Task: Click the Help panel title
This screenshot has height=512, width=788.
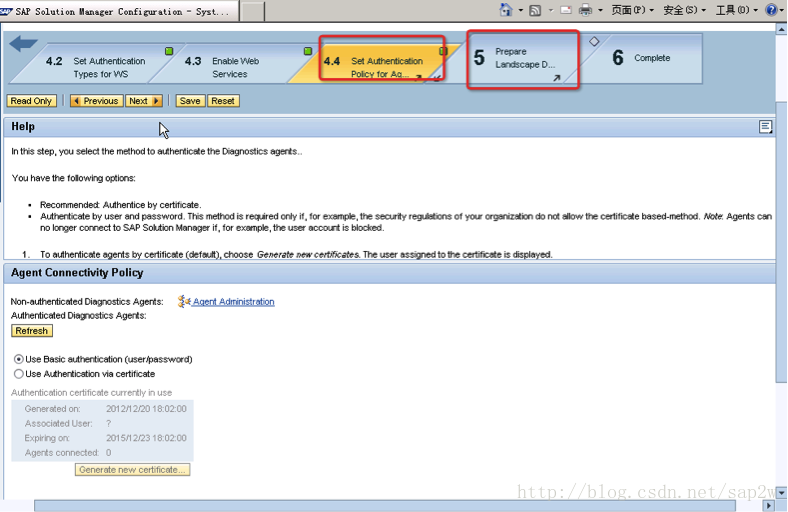Action: pyautogui.click(x=23, y=127)
